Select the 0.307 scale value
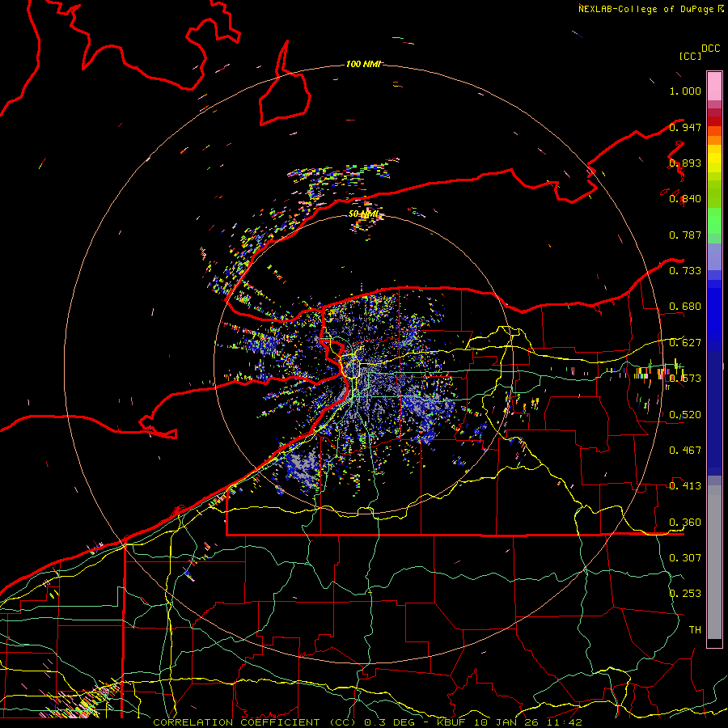 click(685, 557)
